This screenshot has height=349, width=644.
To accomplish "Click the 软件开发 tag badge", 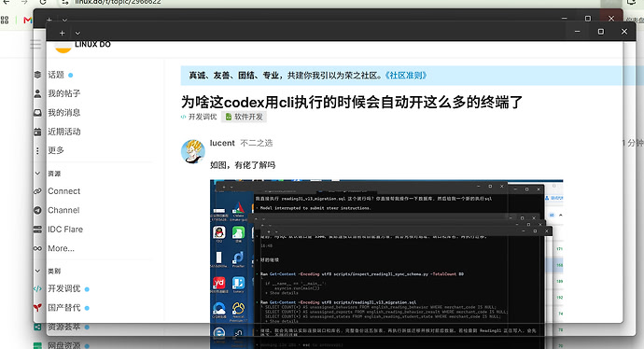I will click(245, 117).
